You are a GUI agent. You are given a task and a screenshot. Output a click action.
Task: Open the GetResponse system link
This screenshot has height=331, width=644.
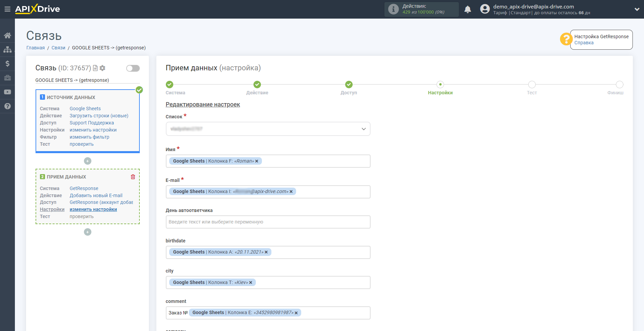pyautogui.click(x=84, y=188)
